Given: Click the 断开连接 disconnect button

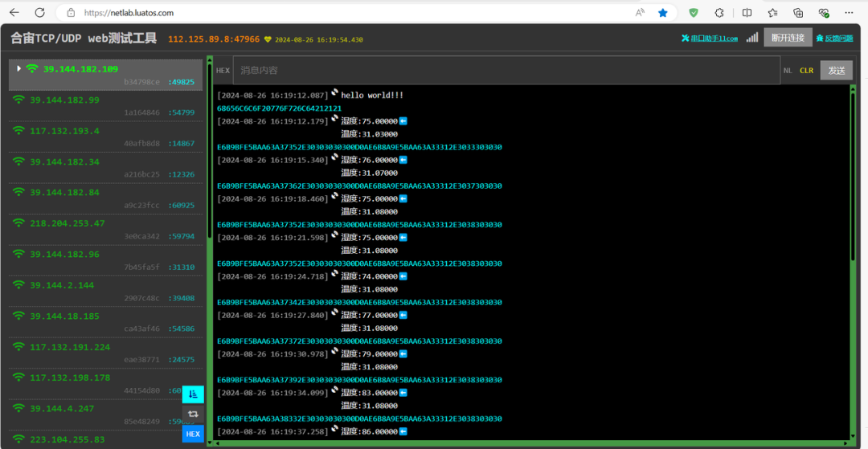Looking at the screenshot, I should coord(788,38).
